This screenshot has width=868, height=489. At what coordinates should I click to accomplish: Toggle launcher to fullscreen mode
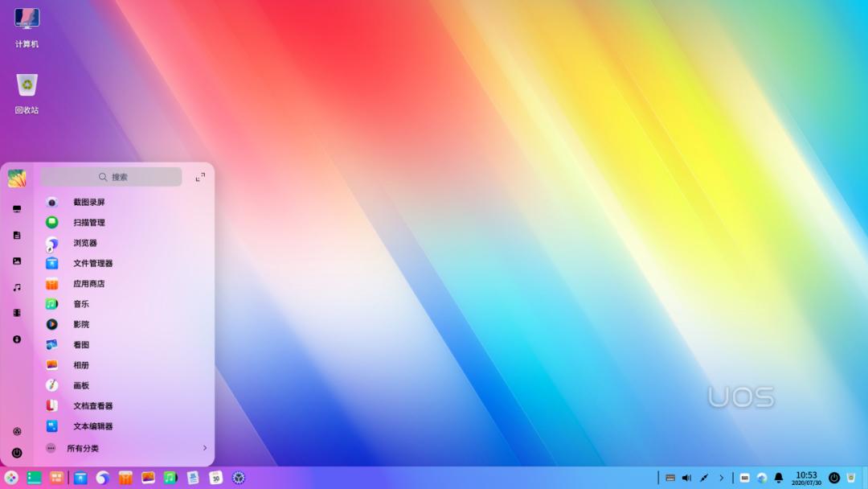(x=200, y=177)
